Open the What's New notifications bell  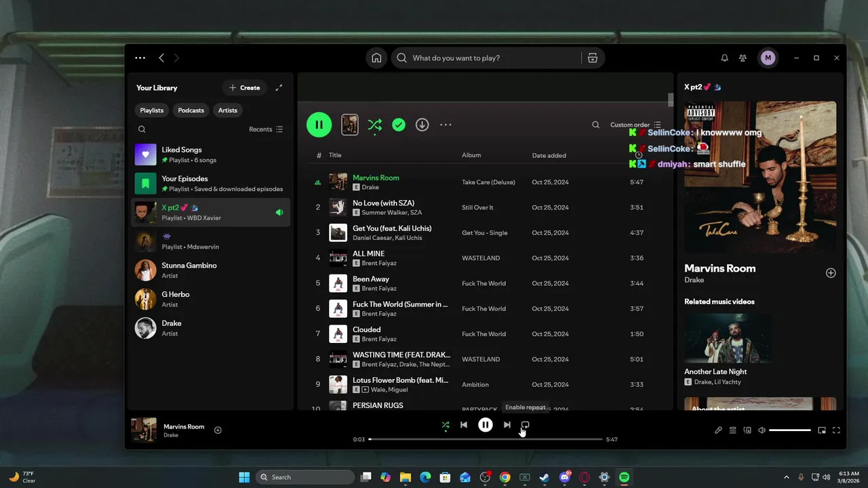tap(724, 58)
